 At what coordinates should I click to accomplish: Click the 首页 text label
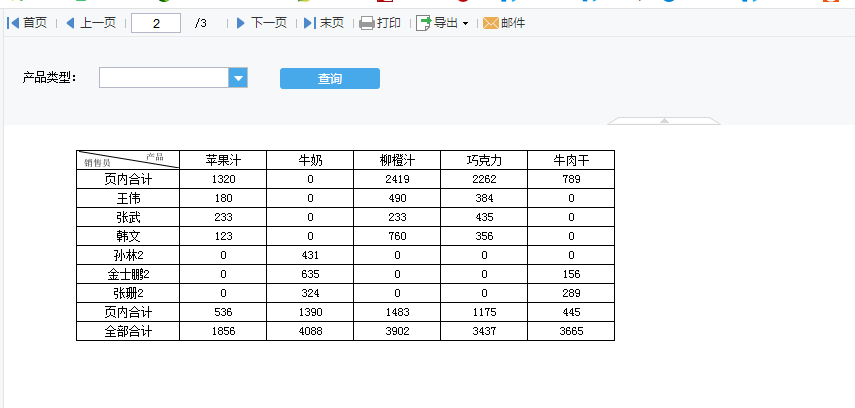tap(35, 23)
